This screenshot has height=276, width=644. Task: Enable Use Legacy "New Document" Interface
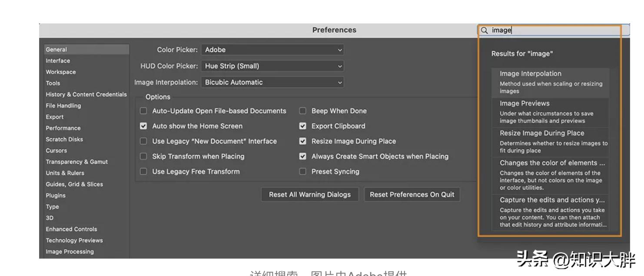(x=143, y=141)
